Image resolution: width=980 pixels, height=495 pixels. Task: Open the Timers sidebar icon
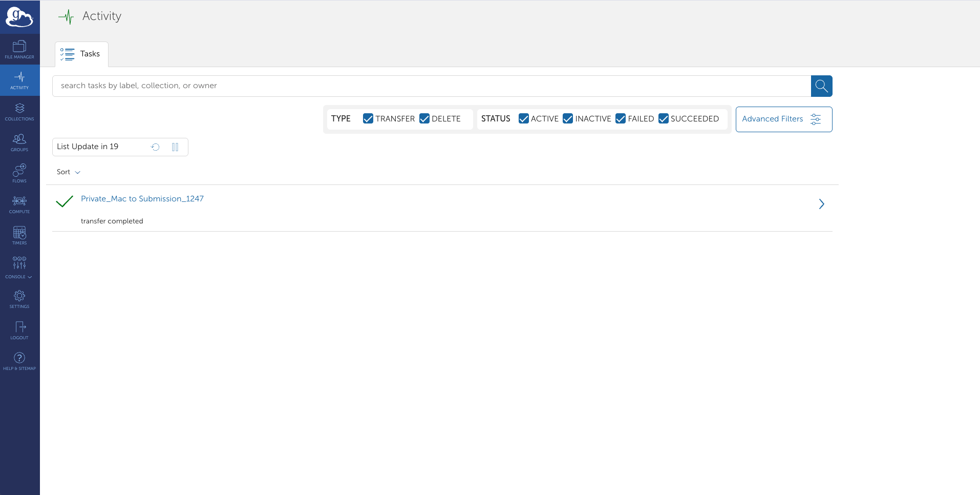(x=19, y=235)
